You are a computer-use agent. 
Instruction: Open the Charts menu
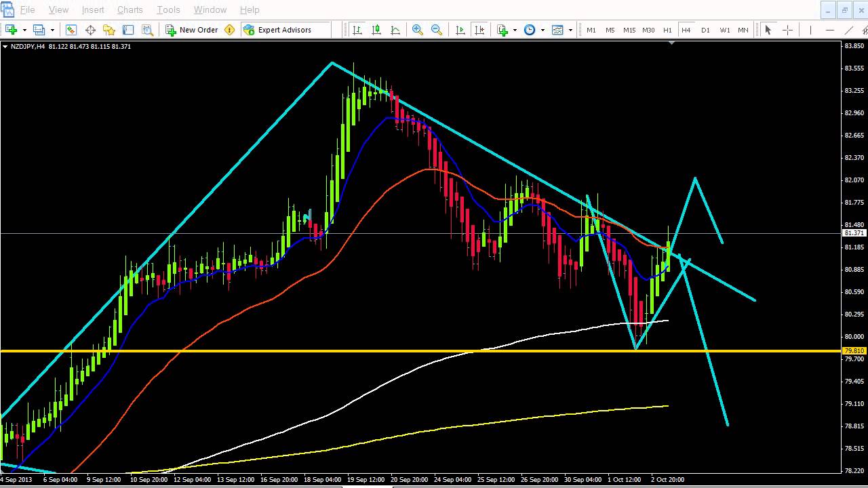130,9
